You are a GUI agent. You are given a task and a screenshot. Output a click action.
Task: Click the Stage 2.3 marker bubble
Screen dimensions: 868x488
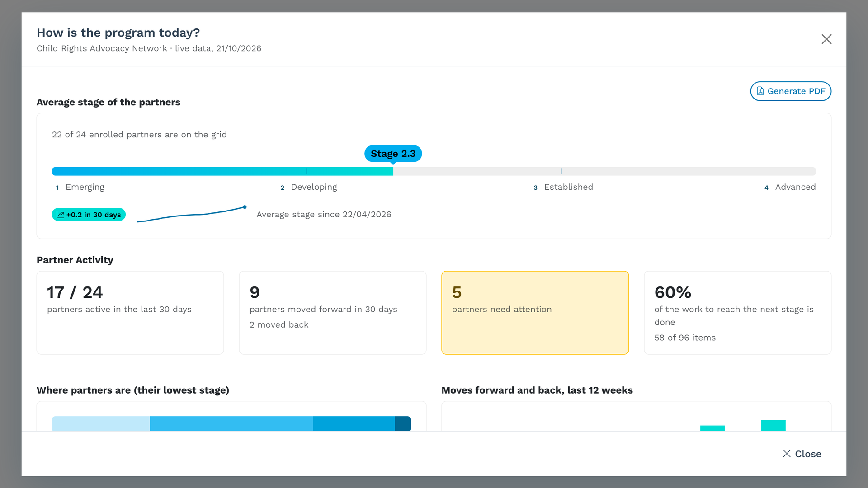pyautogui.click(x=393, y=154)
